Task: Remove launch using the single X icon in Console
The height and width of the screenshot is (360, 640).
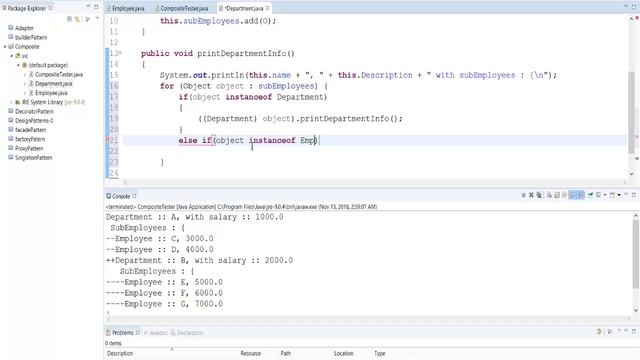Action: click(531, 195)
